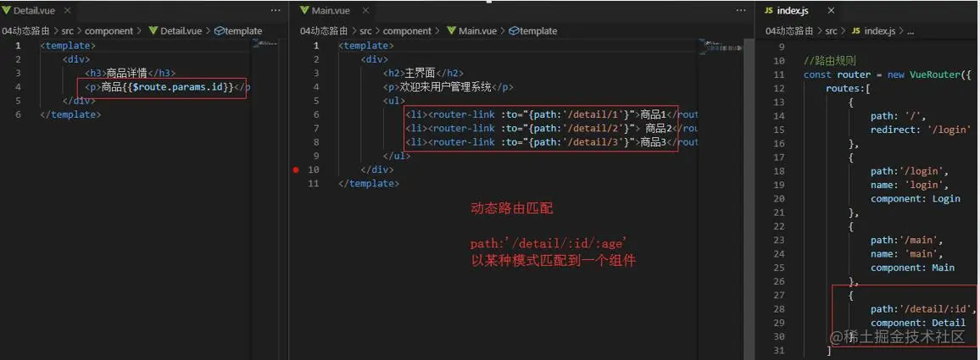The width and height of the screenshot is (980, 360).
Task: Click closing </template> tag in Main.vue
Action: click(369, 183)
